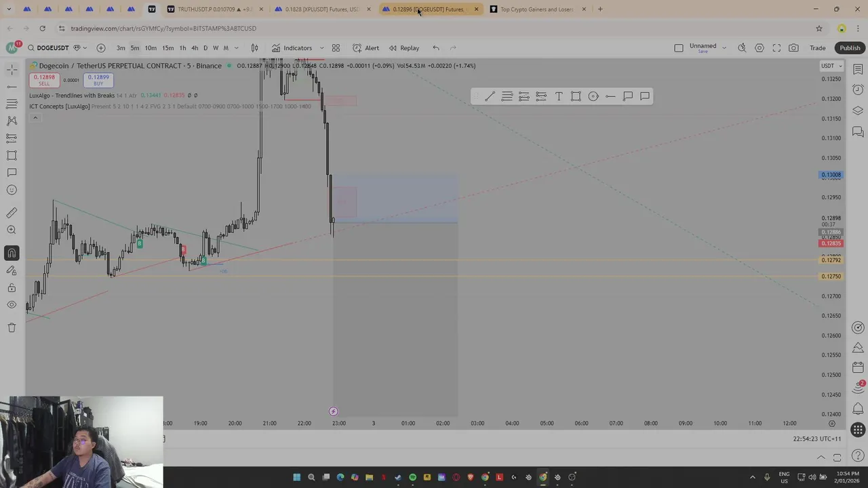The height and width of the screenshot is (488, 868).
Task: Toggle hide all drawings eye icon
Action: (x=12, y=305)
